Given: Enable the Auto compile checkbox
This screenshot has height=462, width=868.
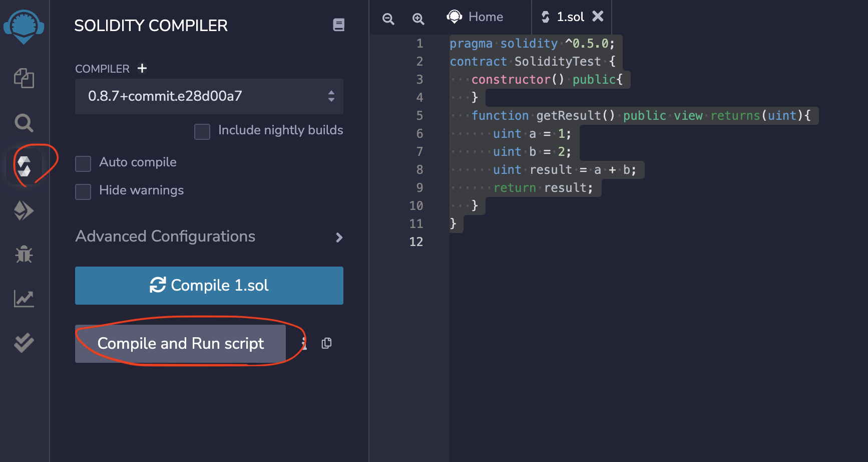Looking at the screenshot, I should point(83,164).
